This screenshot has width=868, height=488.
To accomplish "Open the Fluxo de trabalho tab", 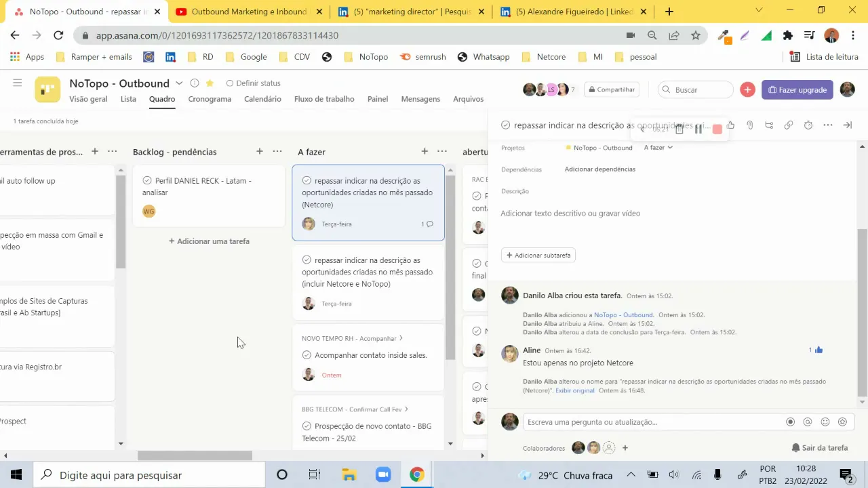I will [324, 99].
